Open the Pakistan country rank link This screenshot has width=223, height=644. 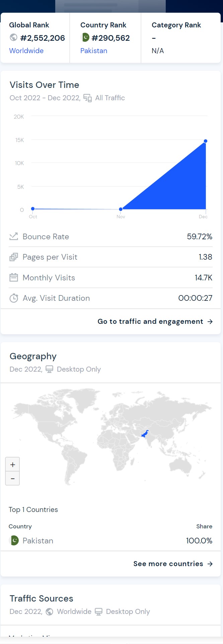[94, 51]
